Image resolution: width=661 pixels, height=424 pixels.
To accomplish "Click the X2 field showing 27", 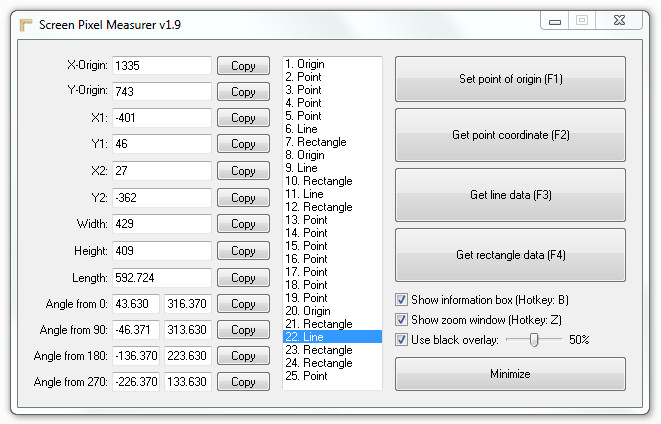I will 162,171.
